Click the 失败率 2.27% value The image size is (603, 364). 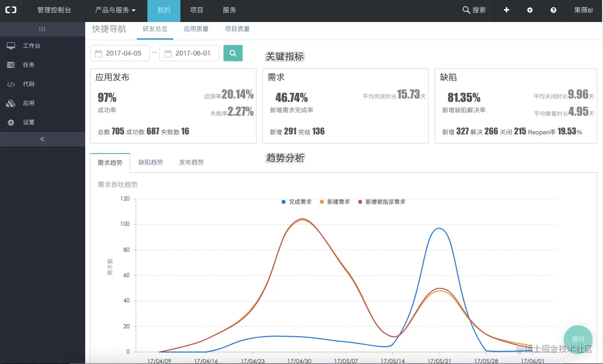pos(232,112)
